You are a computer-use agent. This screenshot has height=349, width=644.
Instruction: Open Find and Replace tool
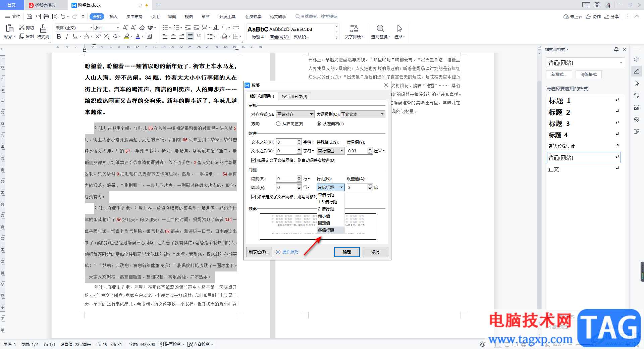point(380,32)
